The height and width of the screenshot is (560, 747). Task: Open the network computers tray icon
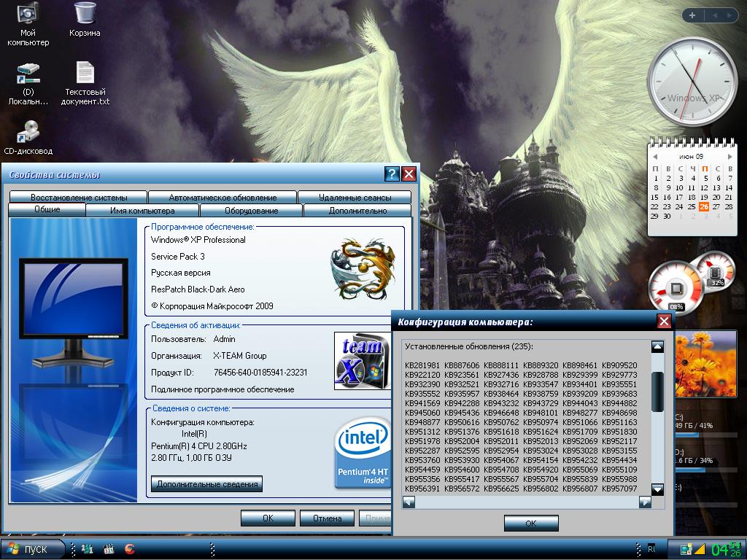(686, 550)
